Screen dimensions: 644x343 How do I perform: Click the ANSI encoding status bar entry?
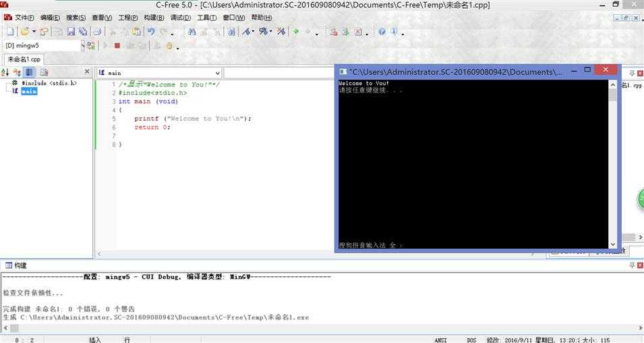coord(440,340)
